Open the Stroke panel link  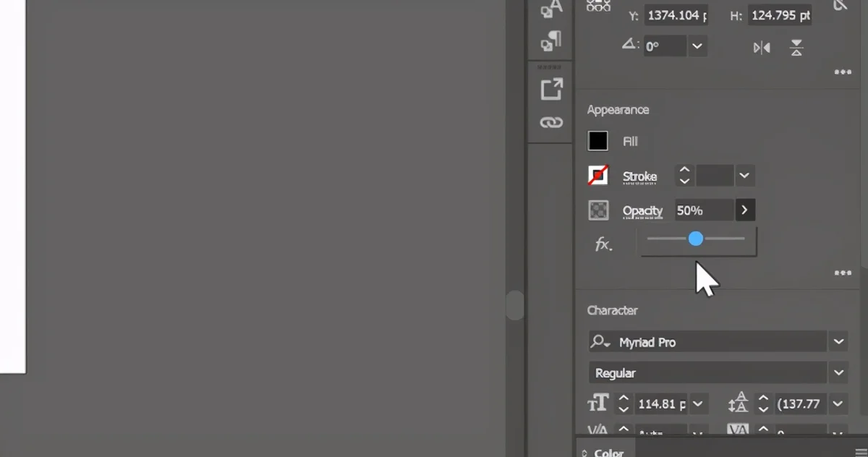click(639, 176)
